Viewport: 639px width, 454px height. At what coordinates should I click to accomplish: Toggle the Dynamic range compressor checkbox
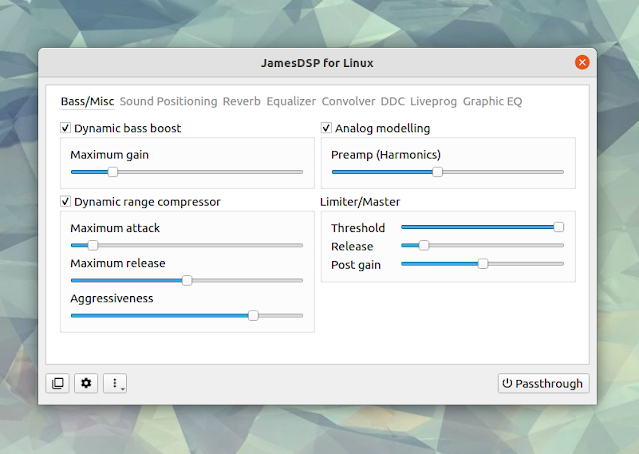65,201
